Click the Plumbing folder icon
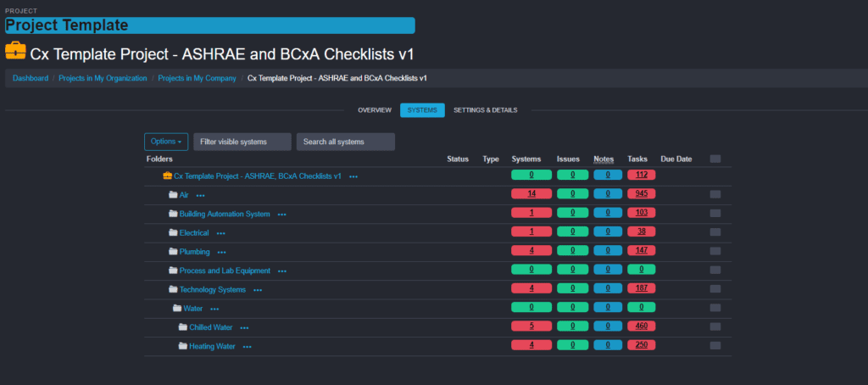 click(173, 252)
